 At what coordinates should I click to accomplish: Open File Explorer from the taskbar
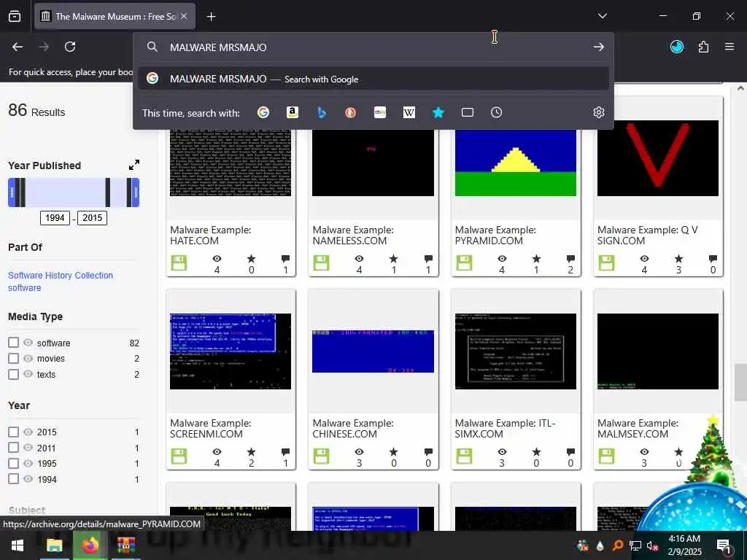tap(54, 545)
